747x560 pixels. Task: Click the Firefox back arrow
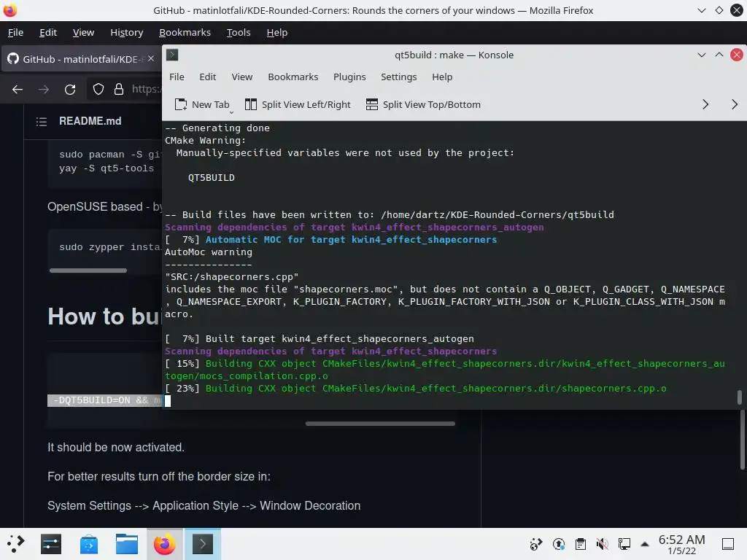click(18, 89)
